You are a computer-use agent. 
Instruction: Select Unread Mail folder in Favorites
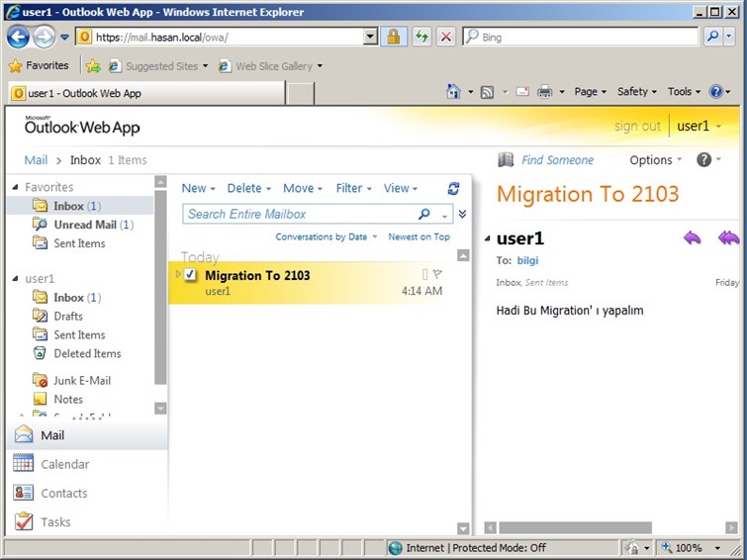click(83, 225)
